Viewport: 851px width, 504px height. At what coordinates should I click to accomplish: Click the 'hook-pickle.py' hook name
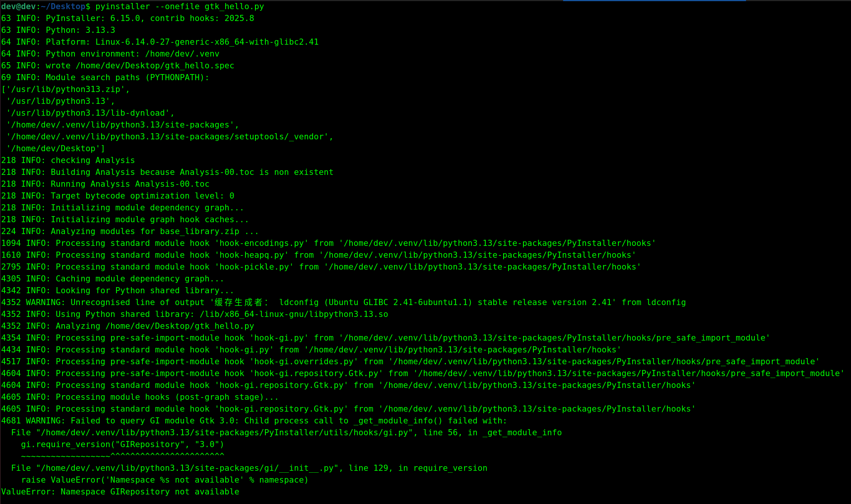[254, 267]
